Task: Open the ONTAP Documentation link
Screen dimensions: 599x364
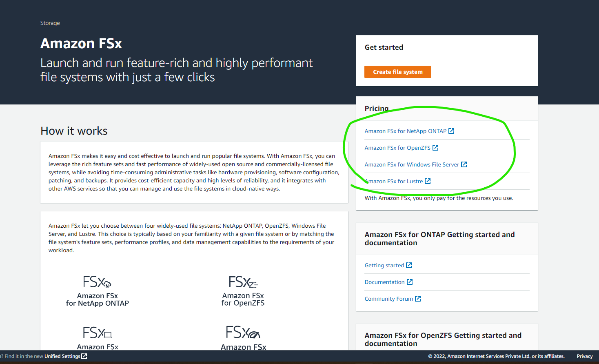Action: [x=385, y=282]
